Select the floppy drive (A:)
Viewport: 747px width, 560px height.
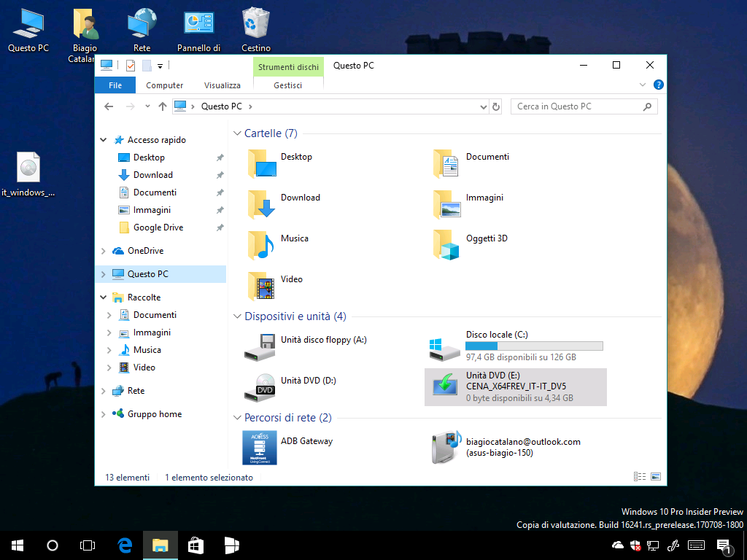click(305, 346)
